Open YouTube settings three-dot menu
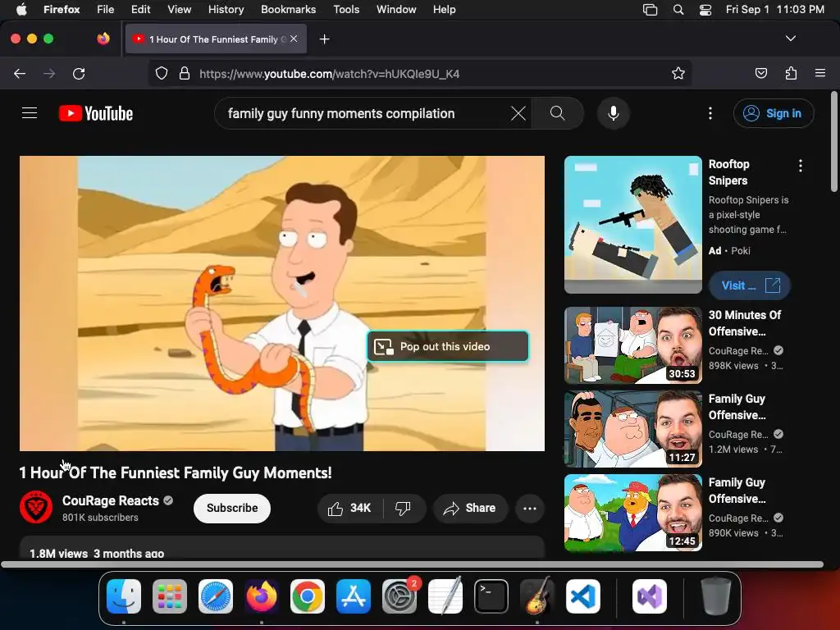Screen dimensions: 840x630 point(710,113)
